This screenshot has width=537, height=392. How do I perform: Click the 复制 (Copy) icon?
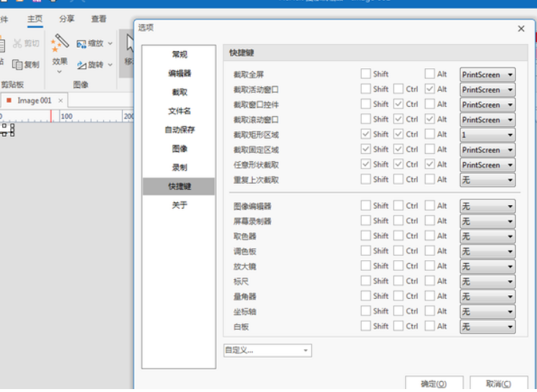click(x=17, y=64)
